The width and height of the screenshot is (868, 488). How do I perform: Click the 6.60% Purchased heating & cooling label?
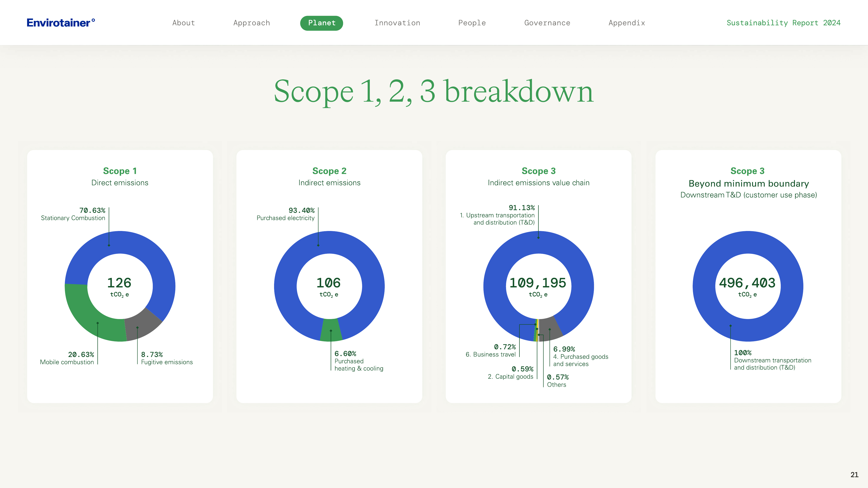tap(359, 361)
